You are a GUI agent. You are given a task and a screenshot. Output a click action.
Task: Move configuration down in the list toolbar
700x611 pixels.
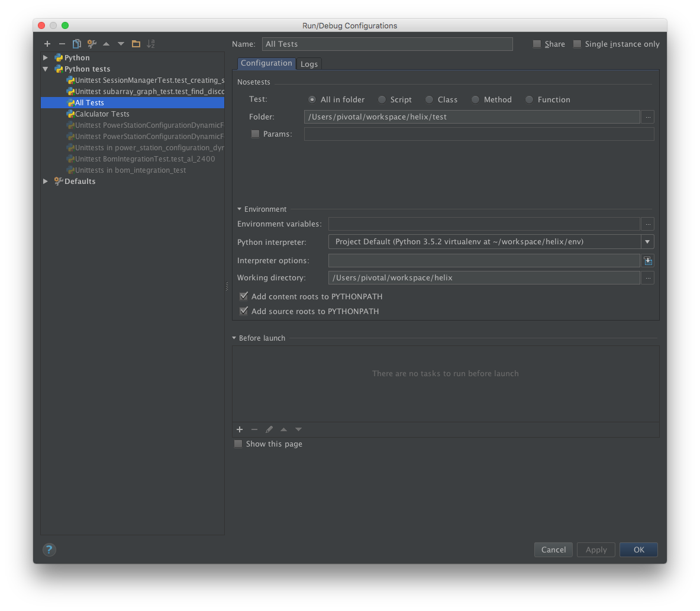pyautogui.click(x=121, y=44)
